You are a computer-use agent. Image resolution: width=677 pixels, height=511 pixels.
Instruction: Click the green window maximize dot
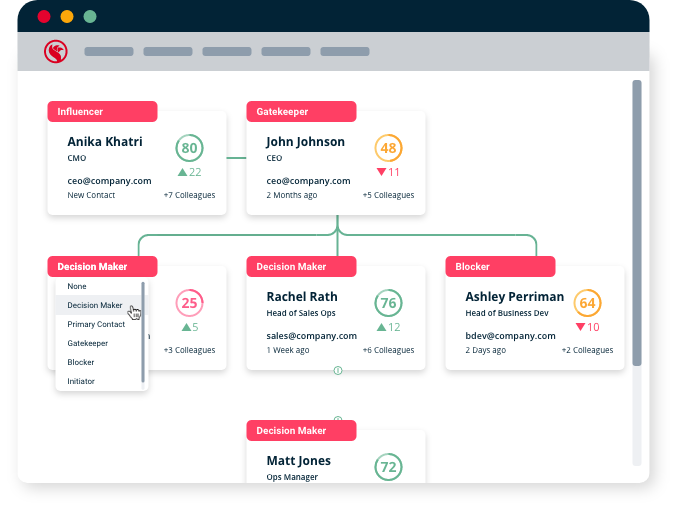pos(90,16)
